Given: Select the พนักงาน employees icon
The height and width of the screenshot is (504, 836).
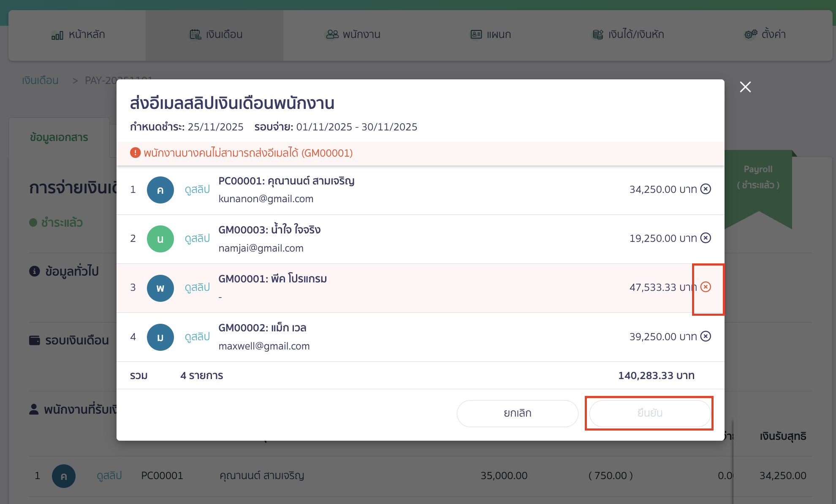Looking at the screenshot, I should 332,35.
